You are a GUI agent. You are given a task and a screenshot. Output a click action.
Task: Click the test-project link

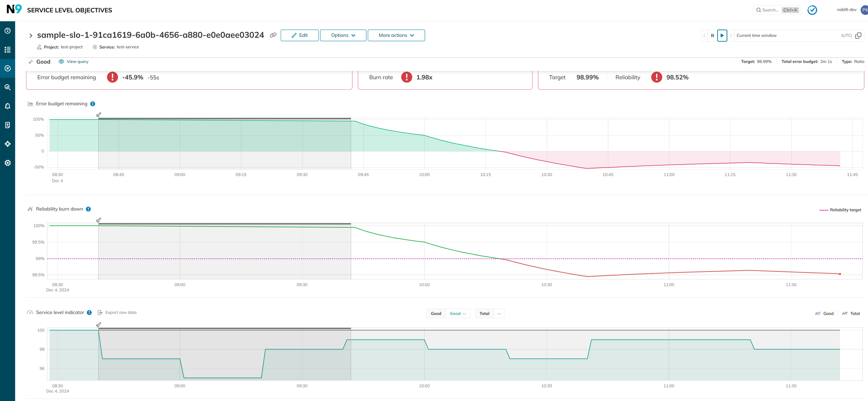pyautogui.click(x=72, y=47)
